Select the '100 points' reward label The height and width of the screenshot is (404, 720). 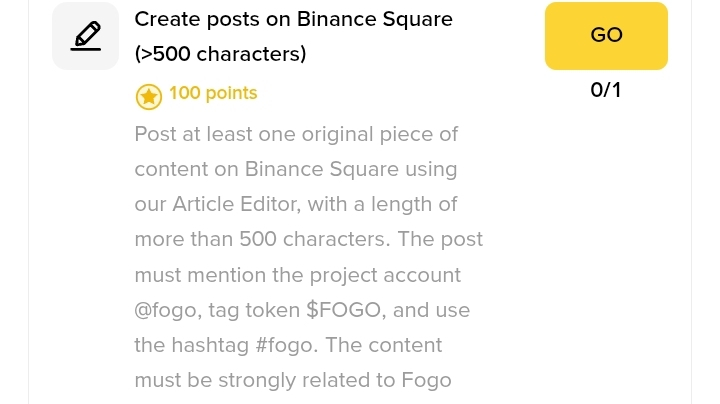coord(213,94)
